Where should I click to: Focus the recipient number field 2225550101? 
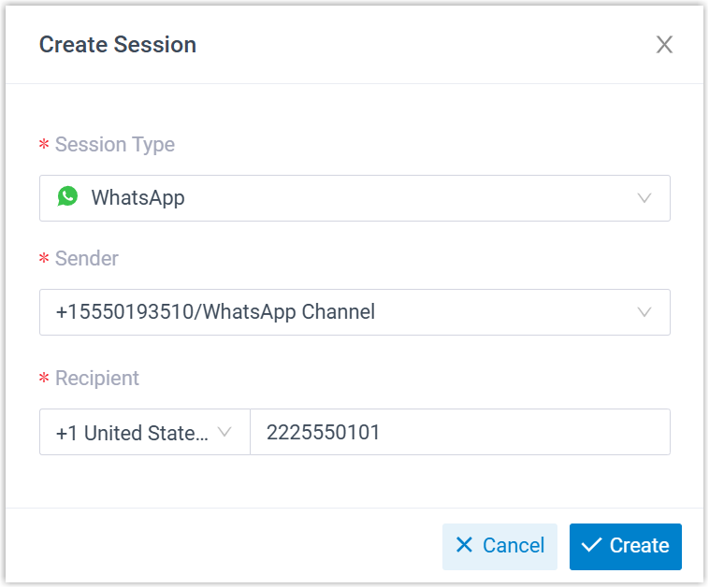click(x=459, y=432)
